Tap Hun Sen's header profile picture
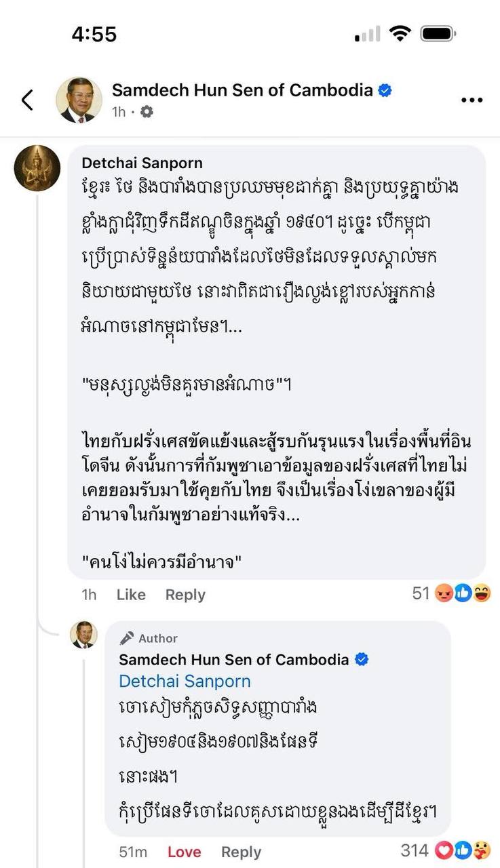 [x=79, y=100]
